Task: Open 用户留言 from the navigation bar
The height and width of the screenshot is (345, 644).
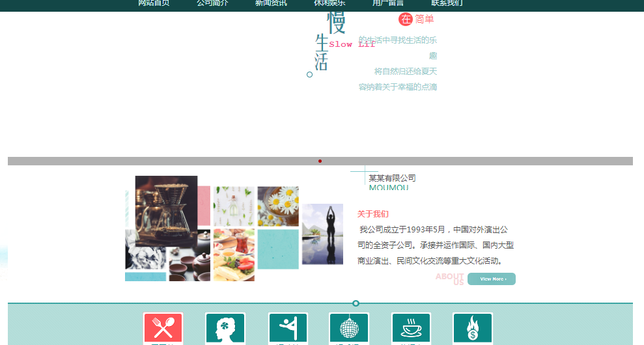Action: tap(388, 3)
